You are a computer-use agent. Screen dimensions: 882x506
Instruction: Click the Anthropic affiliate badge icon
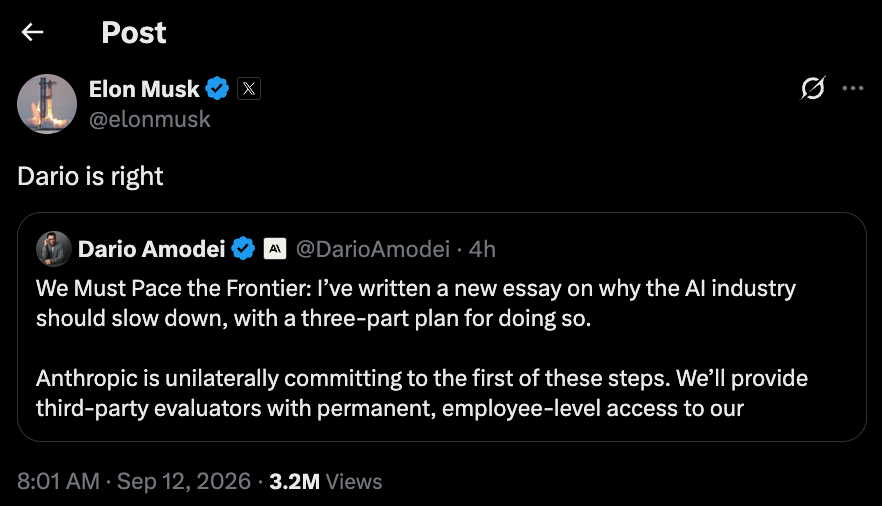point(275,249)
